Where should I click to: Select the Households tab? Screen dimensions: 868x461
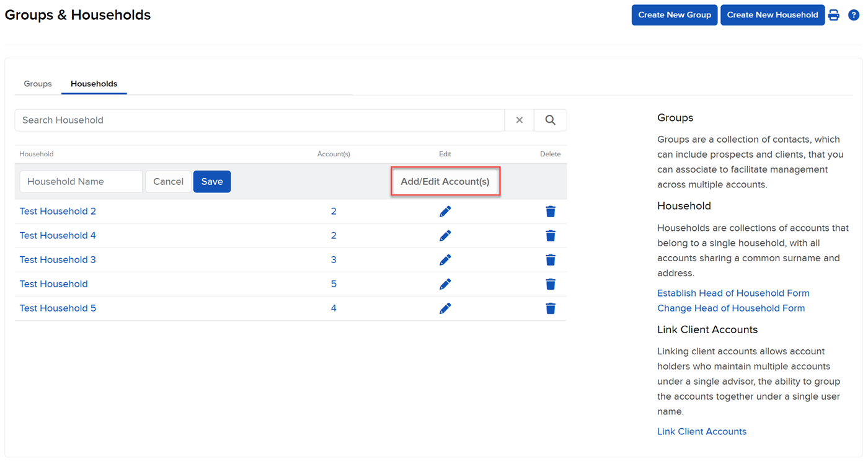[x=94, y=84]
